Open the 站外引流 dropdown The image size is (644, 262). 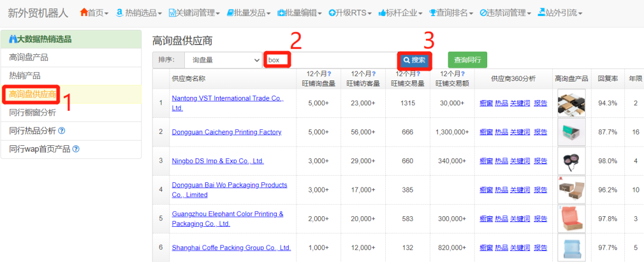tap(560, 13)
